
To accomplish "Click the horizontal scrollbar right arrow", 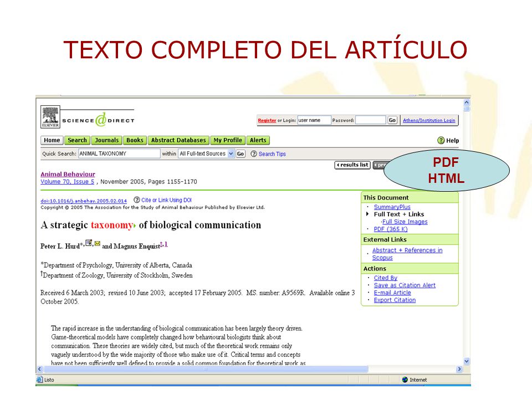I will (x=459, y=369).
